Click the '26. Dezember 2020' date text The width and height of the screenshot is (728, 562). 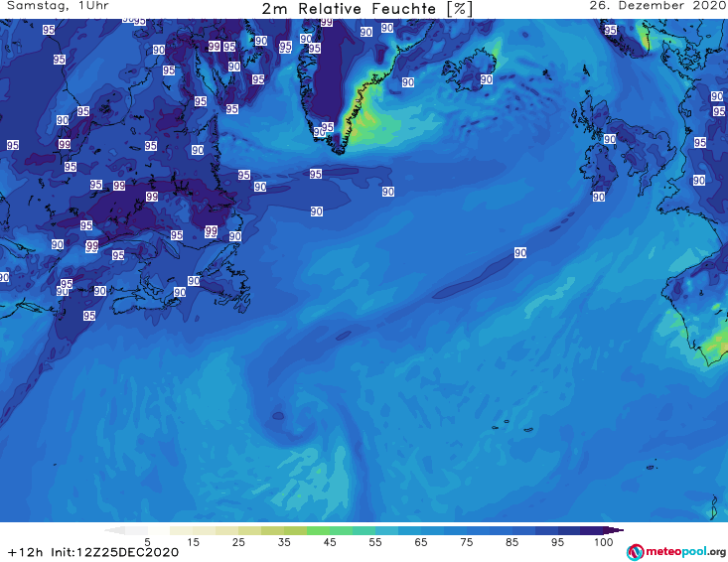pos(657,6)
